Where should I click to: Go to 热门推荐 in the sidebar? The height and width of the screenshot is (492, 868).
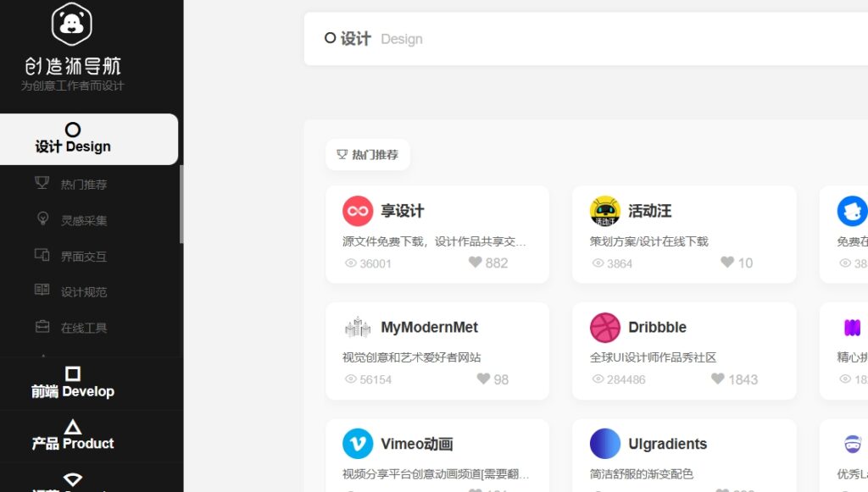84,185
